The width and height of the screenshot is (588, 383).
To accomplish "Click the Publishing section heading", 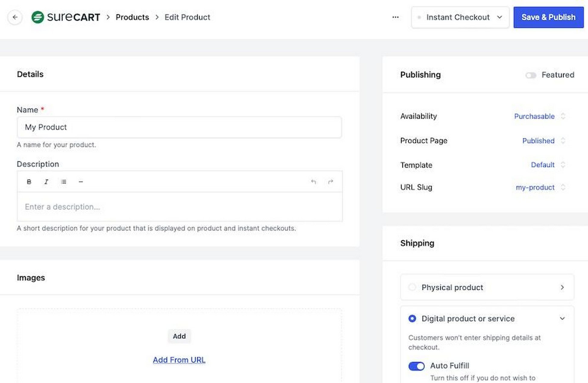I will (x=420, y=75).
